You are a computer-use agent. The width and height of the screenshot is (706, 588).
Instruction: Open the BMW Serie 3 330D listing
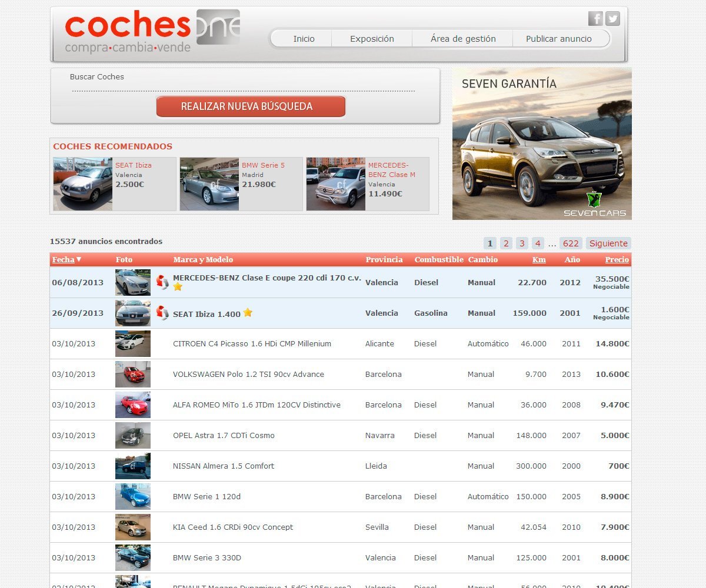[x=207, y=557]
